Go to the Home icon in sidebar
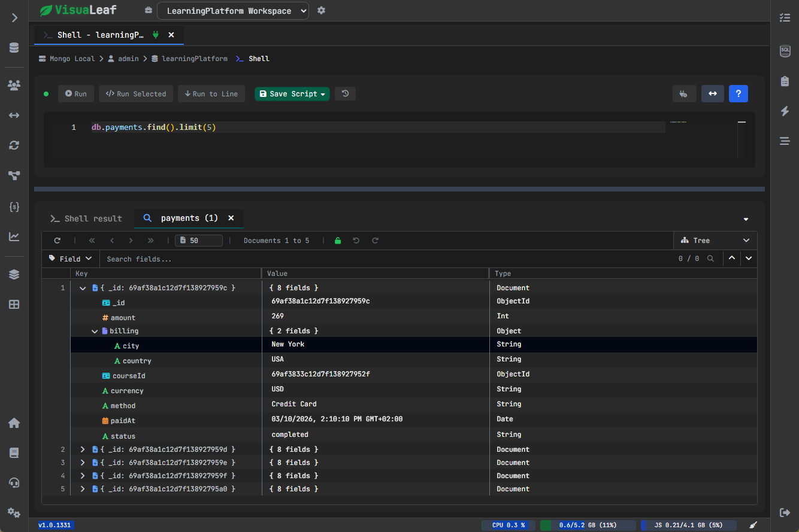Viewport: 799px width, 532px height. coord(14,423)
